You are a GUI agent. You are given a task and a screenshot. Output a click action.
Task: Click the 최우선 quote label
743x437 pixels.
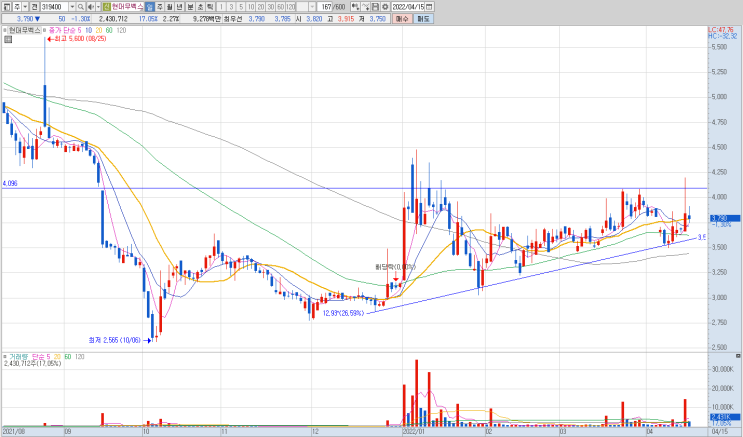pyautogui.click(x=233, y=19)
